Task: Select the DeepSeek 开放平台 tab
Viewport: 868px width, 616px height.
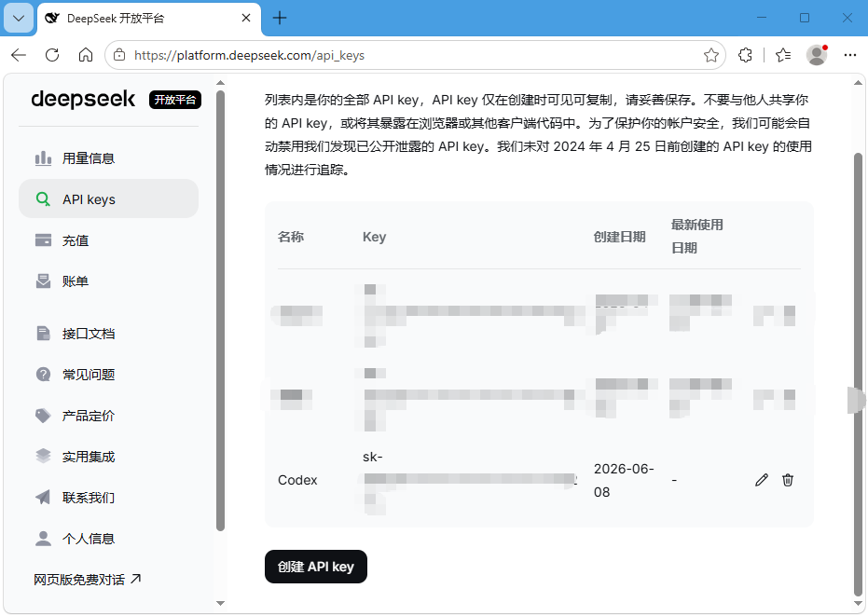Action: point(149,19)
